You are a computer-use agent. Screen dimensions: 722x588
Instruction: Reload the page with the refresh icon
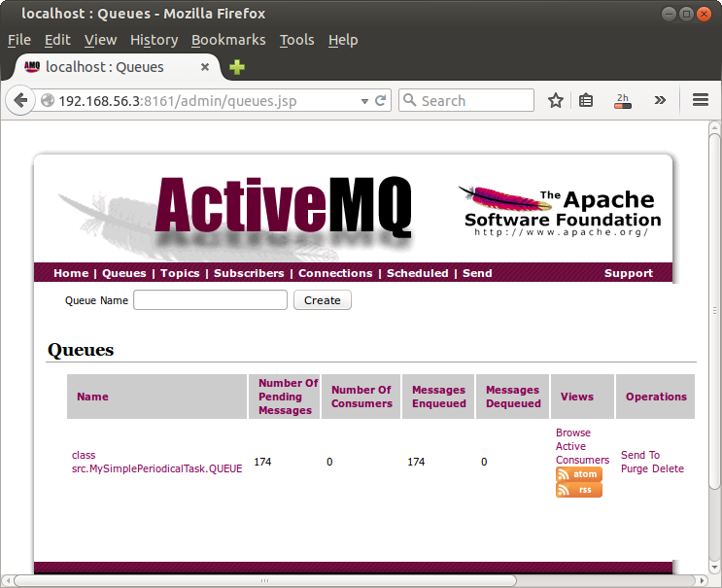point(380,100)
